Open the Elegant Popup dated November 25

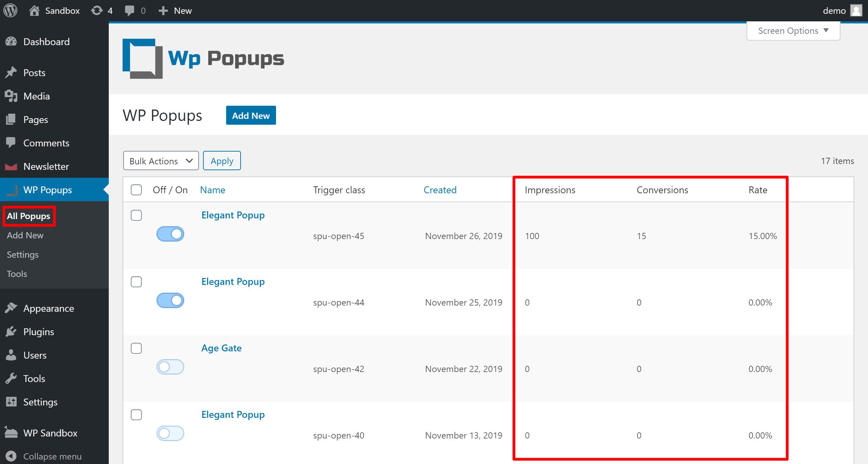point(233,282)
